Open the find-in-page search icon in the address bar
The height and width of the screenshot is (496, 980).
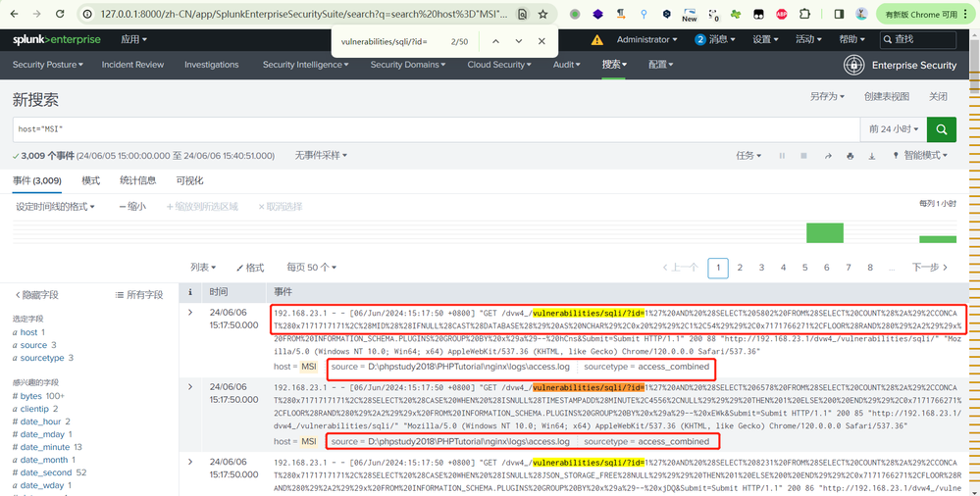click(523, 14)
